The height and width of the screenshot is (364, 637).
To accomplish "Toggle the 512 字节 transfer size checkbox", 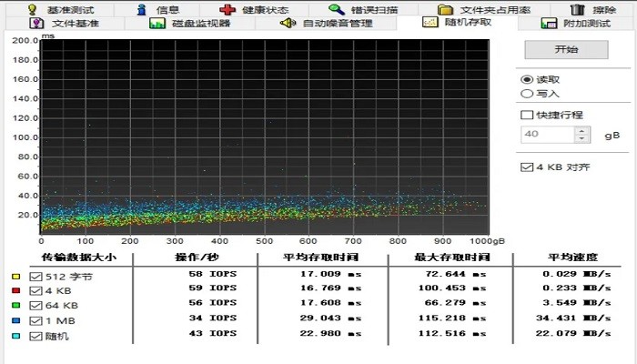I will tap(35, 276).
